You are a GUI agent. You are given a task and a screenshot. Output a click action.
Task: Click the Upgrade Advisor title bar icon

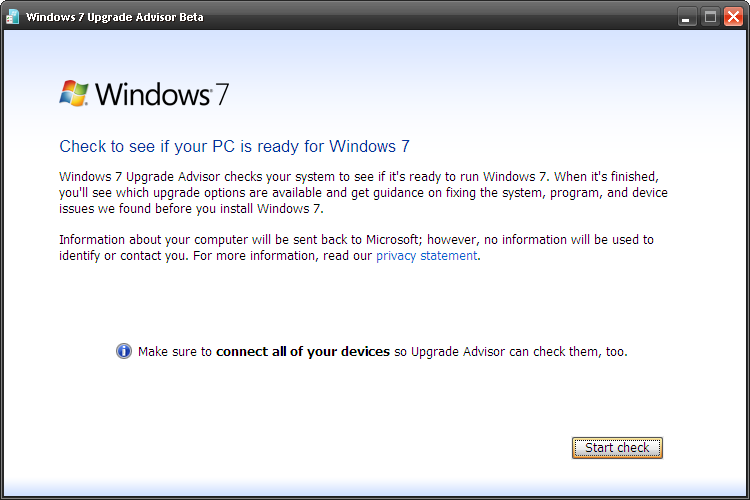click(12, 17)
